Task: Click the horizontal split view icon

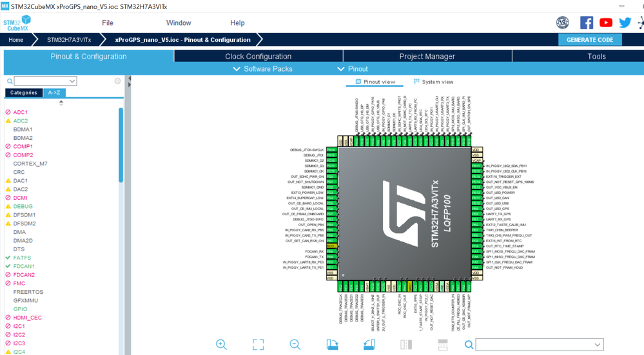Action: point(443,344)
